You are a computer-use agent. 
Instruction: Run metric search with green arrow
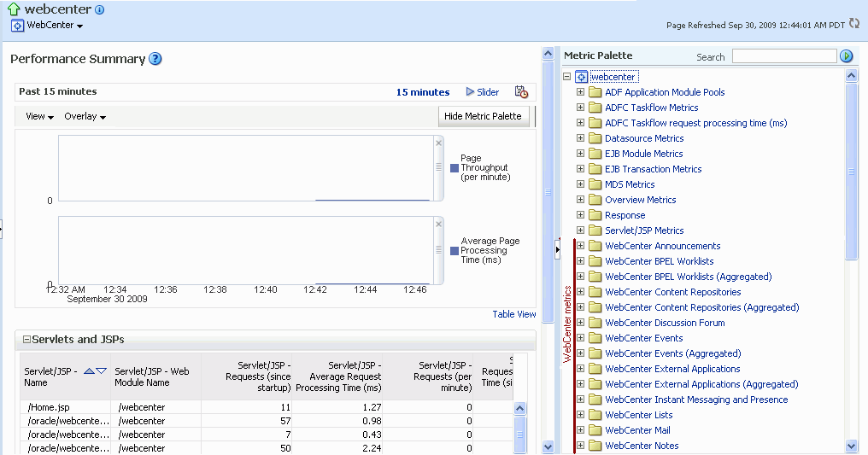point(847,56)
